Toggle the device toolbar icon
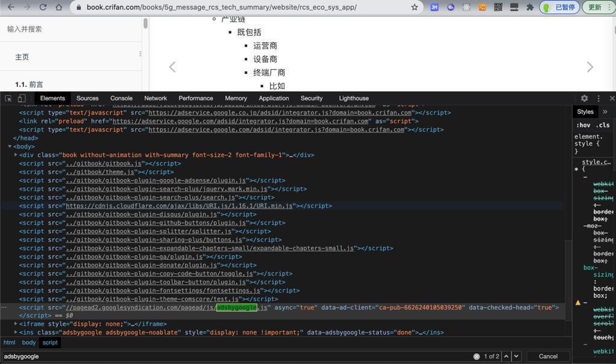 [x=22, y=98]
